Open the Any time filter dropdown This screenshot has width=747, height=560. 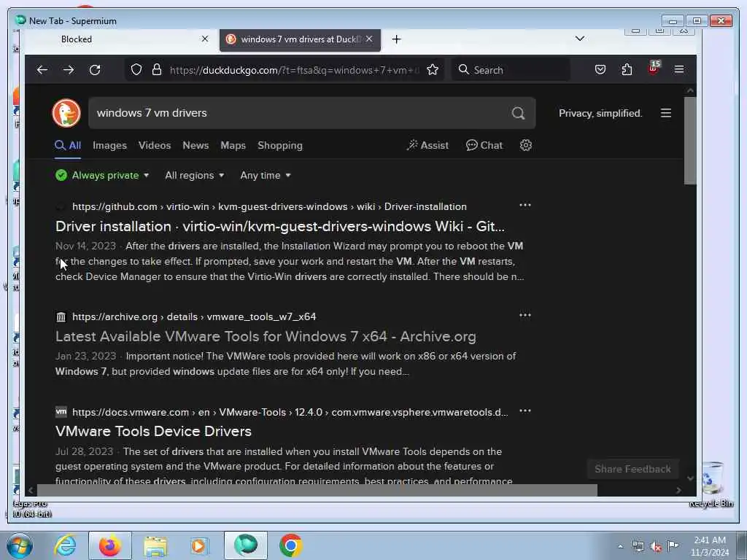coord(266,175)
